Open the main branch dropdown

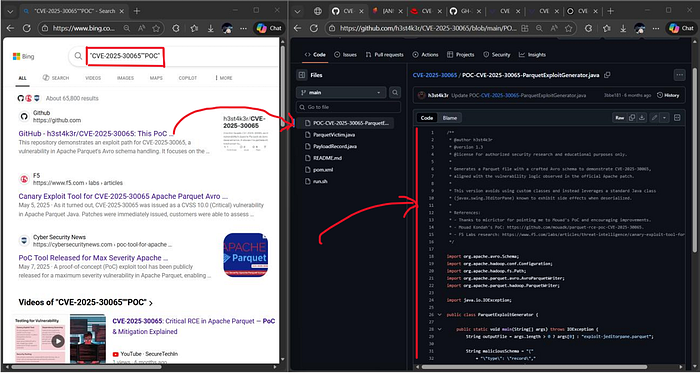point(341,93)
